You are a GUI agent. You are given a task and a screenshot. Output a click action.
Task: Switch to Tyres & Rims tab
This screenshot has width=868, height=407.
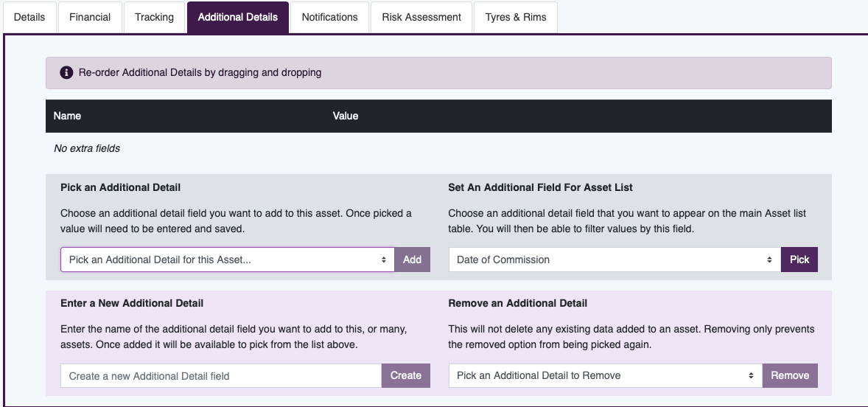click(516, 17)
